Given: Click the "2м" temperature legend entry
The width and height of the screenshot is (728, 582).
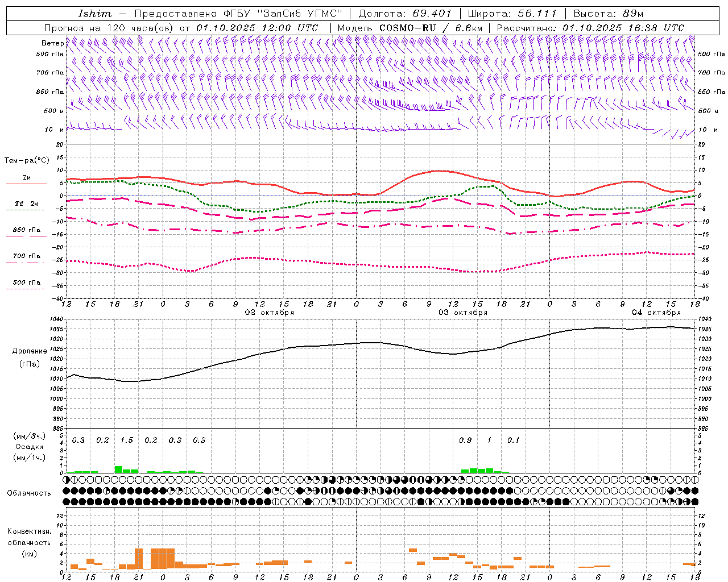Looking at the screenshot, I should (27, 177).
